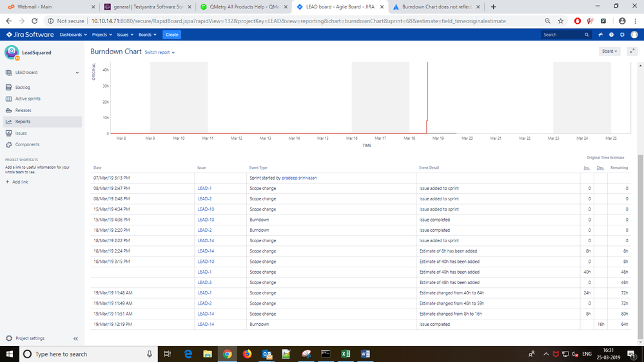Open the Dashboards dropdown menu

[x=73, y=35]
